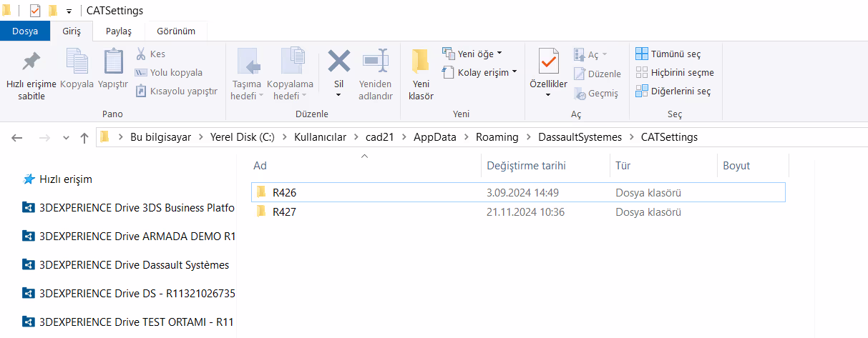868x338 pixels.
Task: Click the quick access new folder icon
Action: (52, 11)
